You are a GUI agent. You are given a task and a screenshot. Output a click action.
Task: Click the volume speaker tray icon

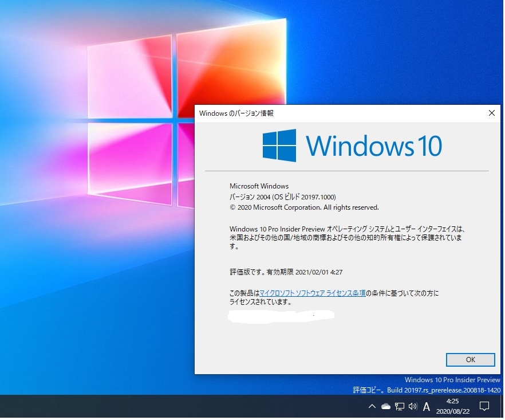pos(413,407)
